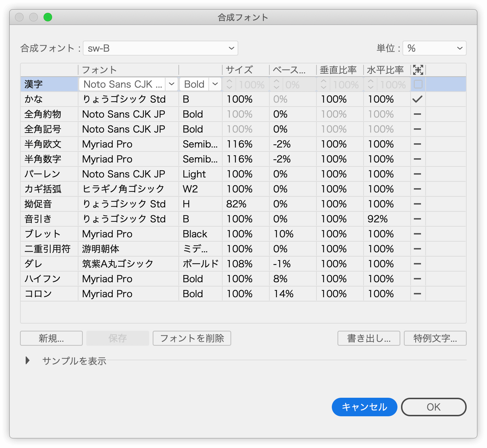Select the カギ括弧 row
This screenshot has width=487, height=448.
pyautogui.click(x=243, y=189)
